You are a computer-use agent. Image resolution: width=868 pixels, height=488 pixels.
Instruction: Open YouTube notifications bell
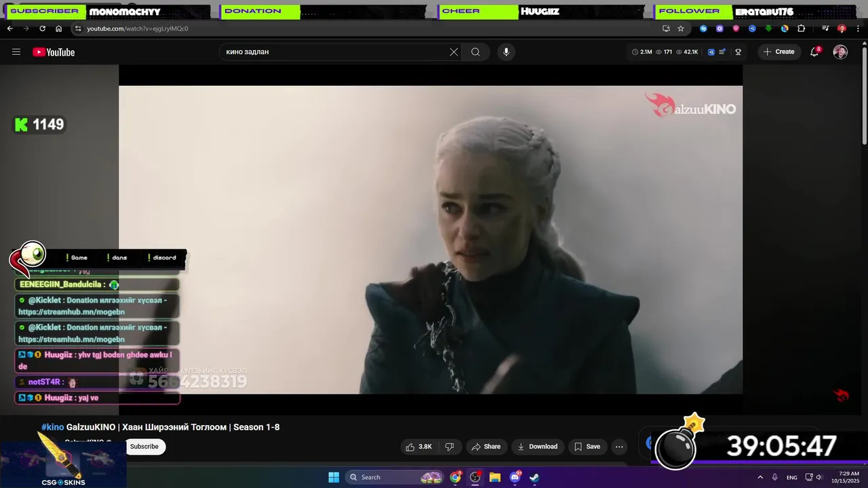815,52
